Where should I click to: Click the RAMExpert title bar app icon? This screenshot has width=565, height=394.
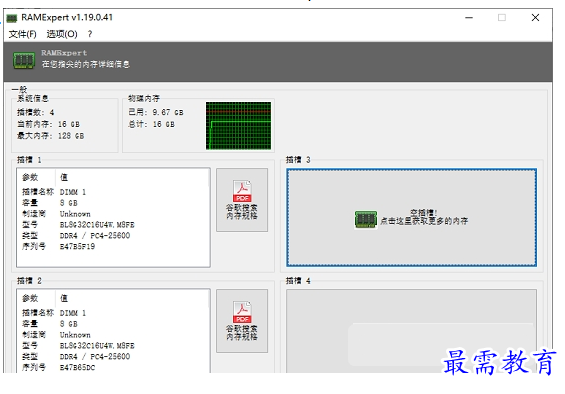pos(12,18)
